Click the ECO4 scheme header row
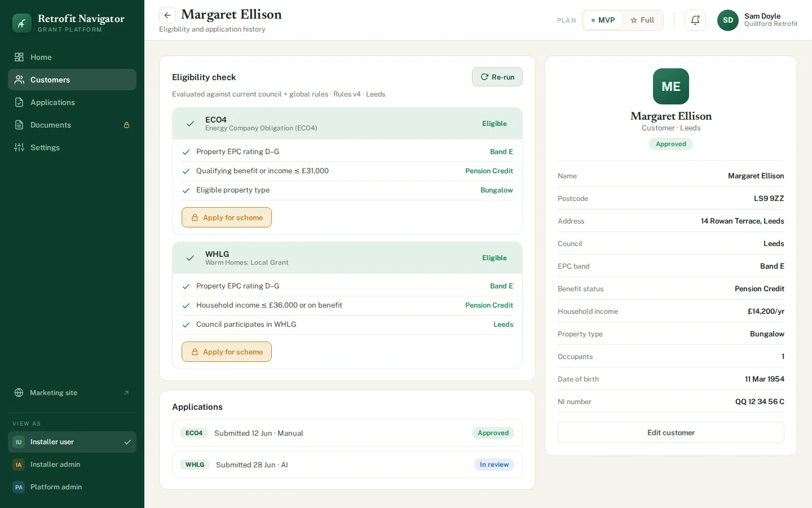812x508 pixels. tap(347, 124)
